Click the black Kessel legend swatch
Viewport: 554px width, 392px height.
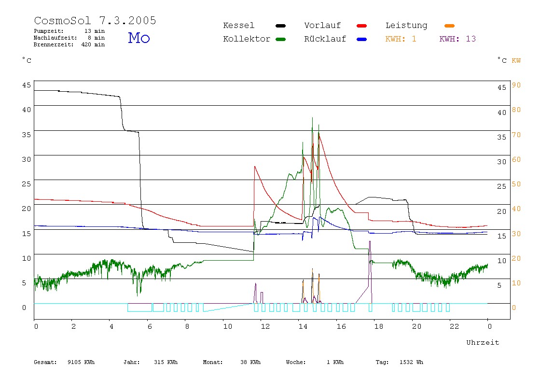tap(280, 26)
